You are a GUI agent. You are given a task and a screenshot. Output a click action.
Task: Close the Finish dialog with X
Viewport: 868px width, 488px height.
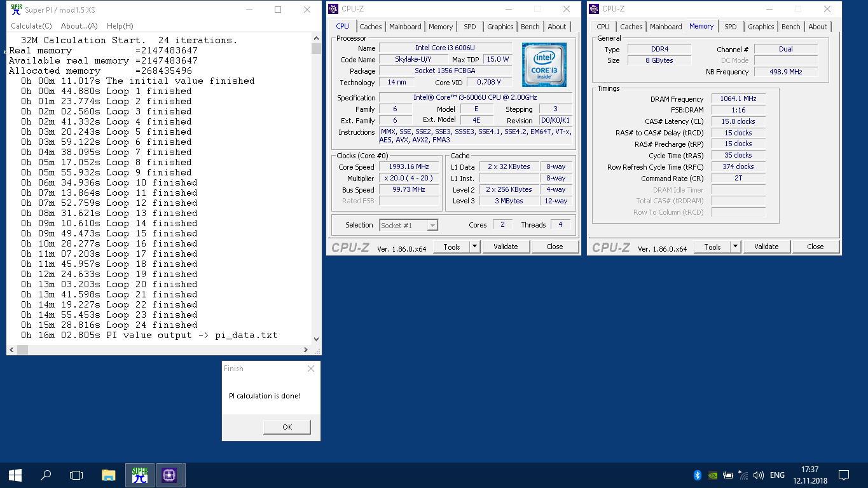(310, 369)
